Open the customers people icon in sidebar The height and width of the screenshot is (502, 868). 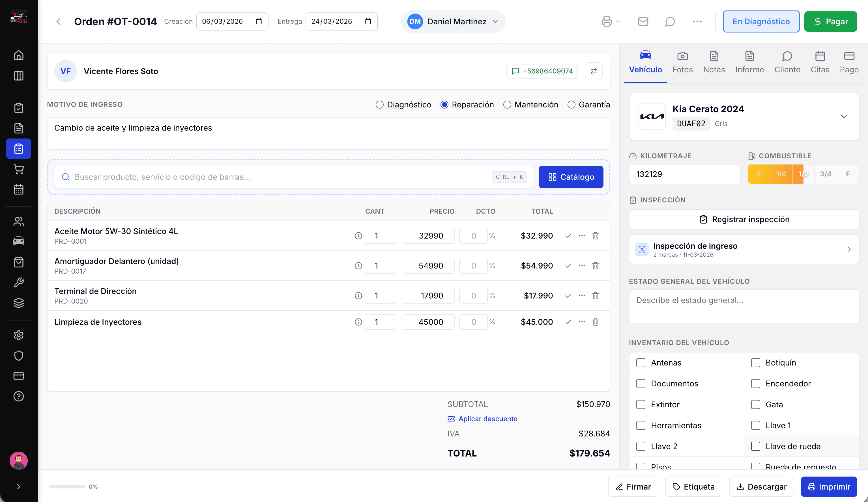click(19, 222)
